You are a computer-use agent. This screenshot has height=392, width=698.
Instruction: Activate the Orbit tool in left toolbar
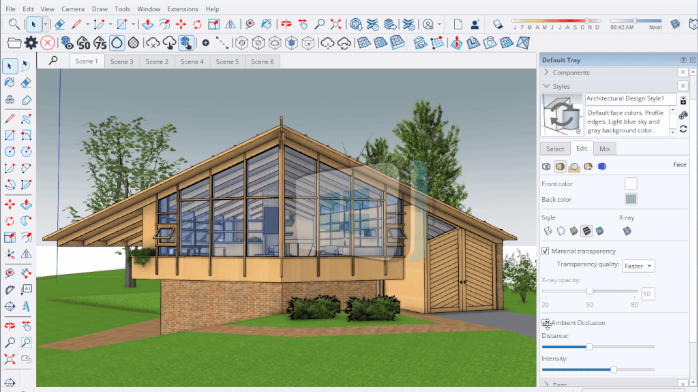click(9, 326)
